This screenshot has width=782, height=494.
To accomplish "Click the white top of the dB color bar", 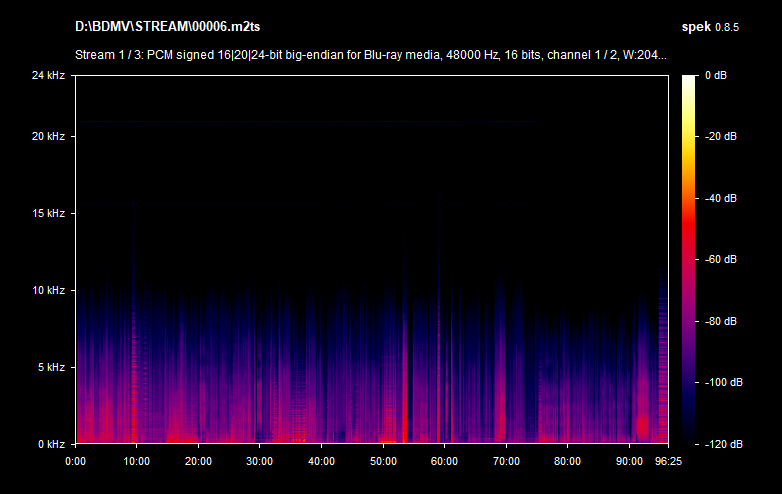I will (x=690, y=80).
